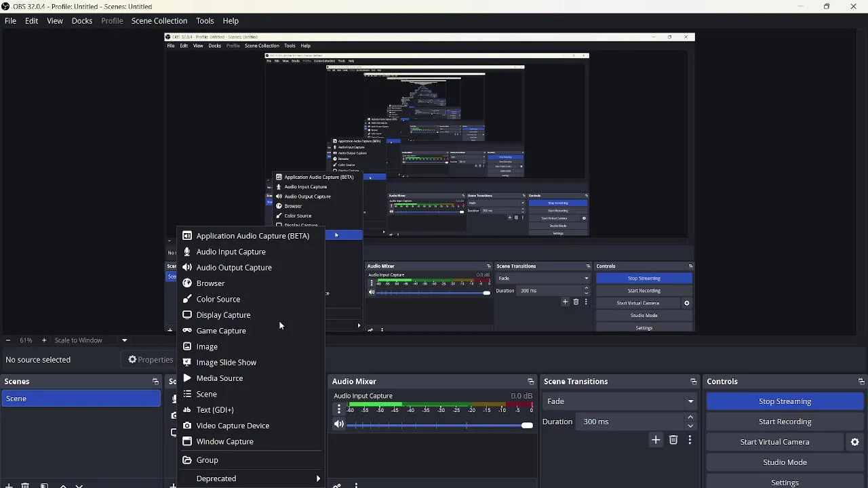This screenshot has width=868, height=488.
Task: Add a Browser source
Action: click(251, 283)
